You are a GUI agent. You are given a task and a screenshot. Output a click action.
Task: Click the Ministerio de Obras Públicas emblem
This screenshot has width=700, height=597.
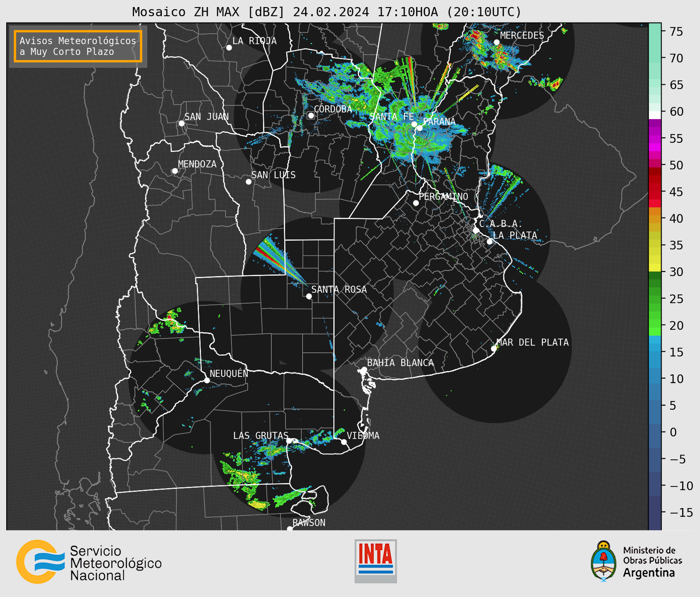pyautogui.click(x=604, y=560)
